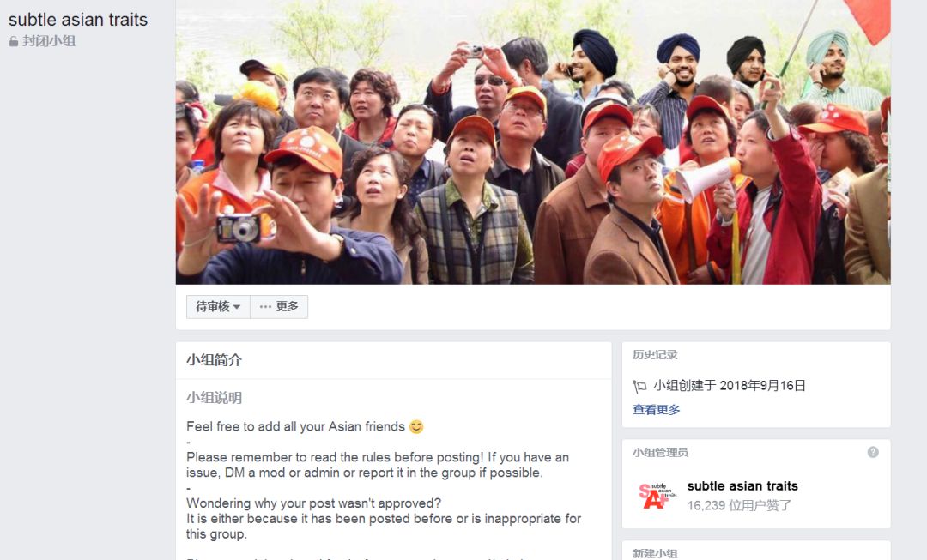The width and height of the screenshot is (927, 560).
Task: Open the group cover photo
Action: [533, 142]
